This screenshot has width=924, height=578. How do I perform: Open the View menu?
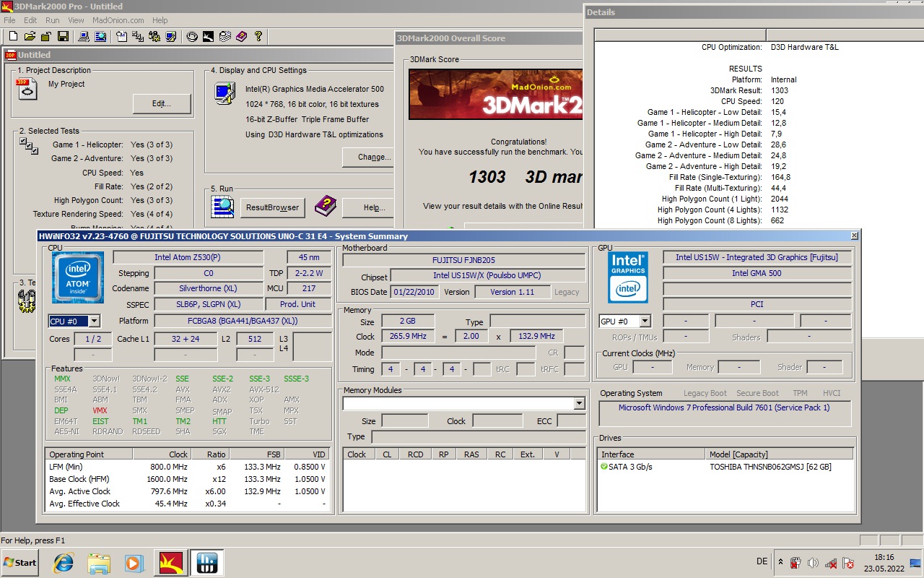[x=76, y=20]
